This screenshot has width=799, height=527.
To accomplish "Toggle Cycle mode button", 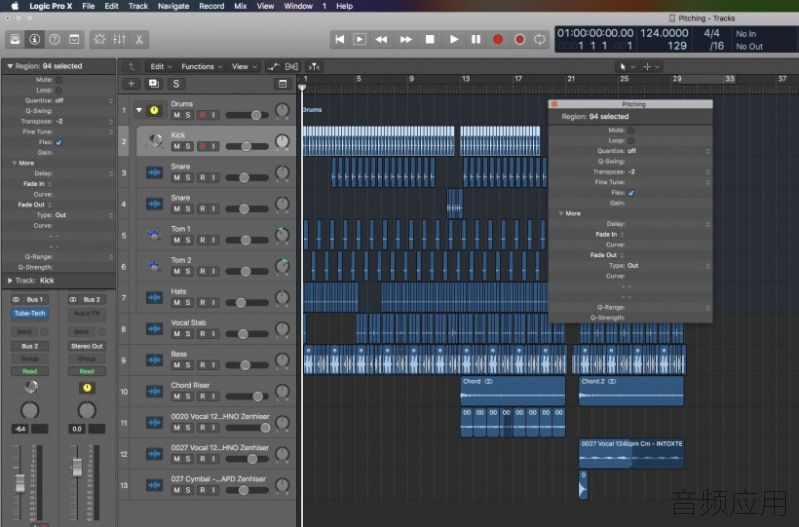I will click(x=540, y=39).
